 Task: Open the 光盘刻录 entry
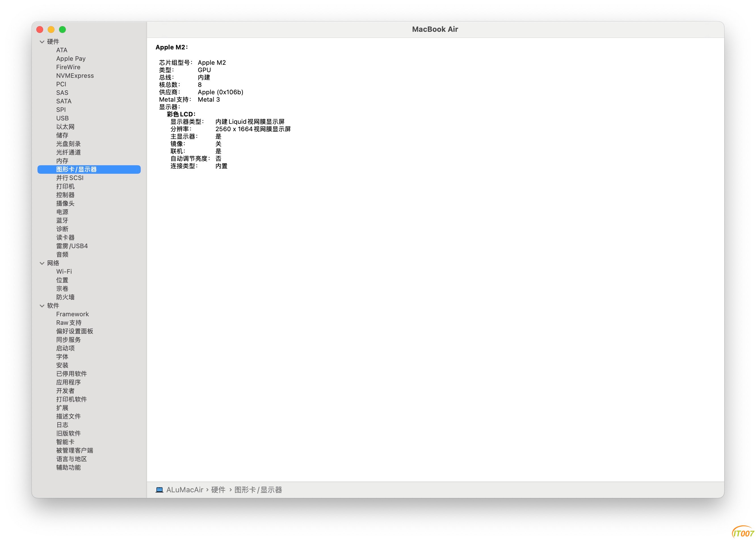tap(68, 144)
